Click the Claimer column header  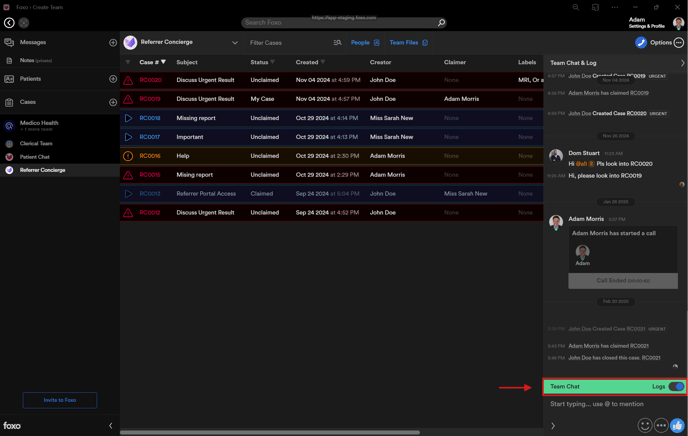click(x=455, y=62)
